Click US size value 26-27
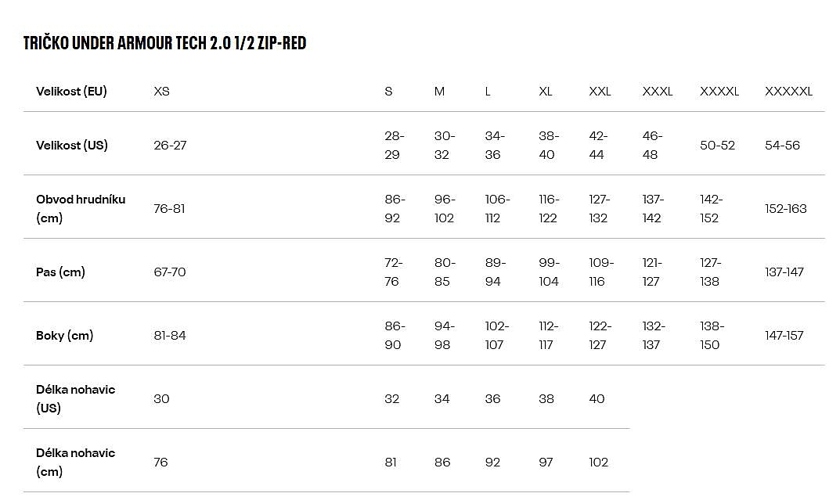The width and height of the screenshot is (829, 504). pyautogui.click(x=170, y=146)
